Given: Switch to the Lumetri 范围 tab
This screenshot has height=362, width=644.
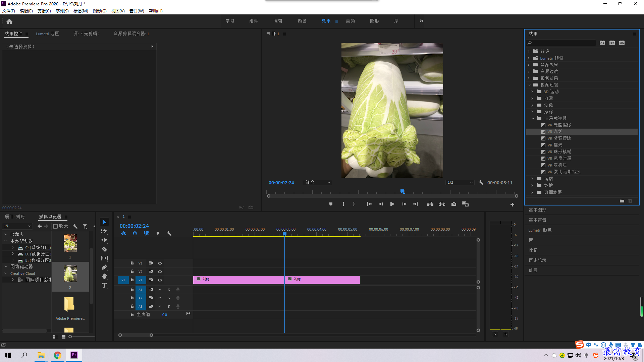Looking at the screenshot, I should tap(48, 34).
